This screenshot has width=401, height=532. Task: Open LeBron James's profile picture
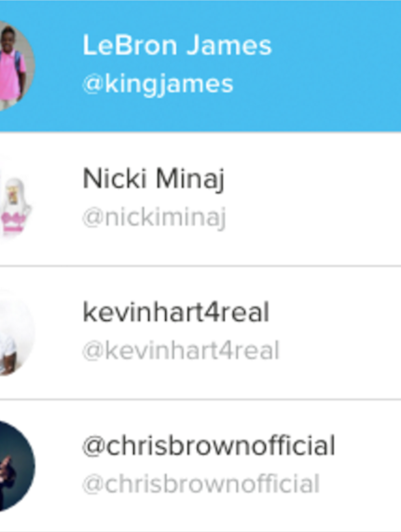[x=16, y=65]
